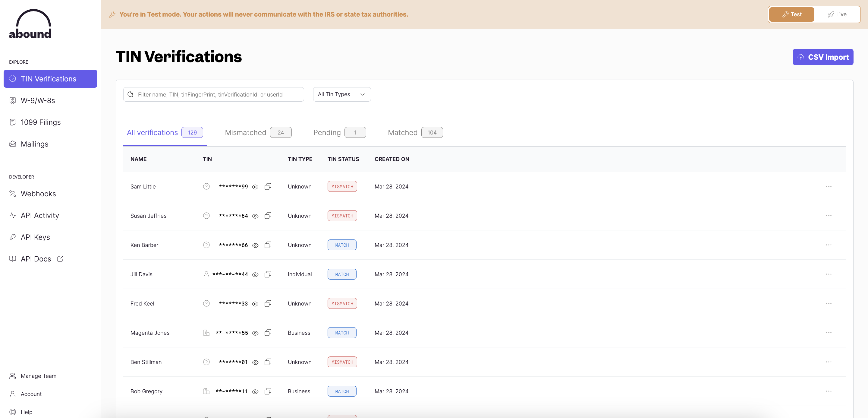Open the Webhooks sidebar icon

pyautogui.click(x=12, y=194)
